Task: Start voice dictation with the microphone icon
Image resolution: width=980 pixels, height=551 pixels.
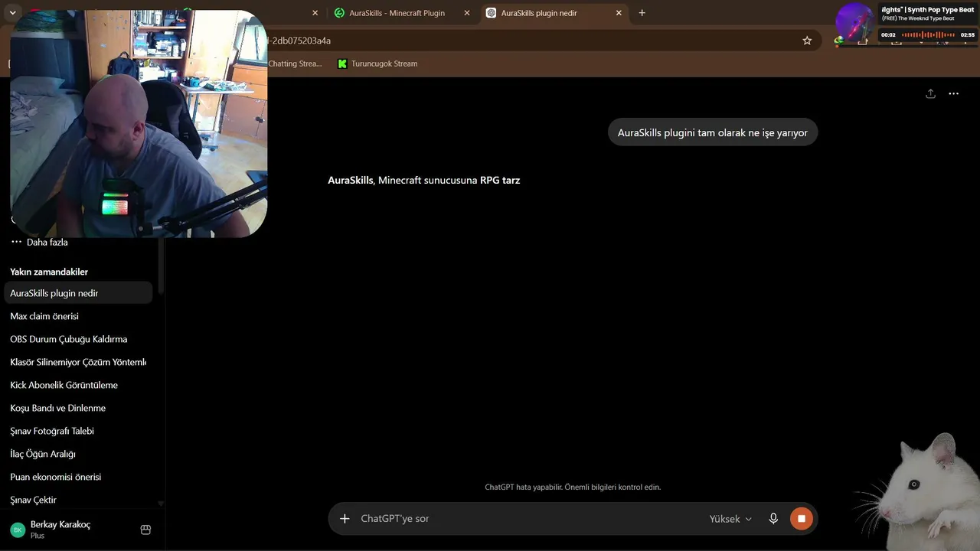Action: tap(773, 519)
